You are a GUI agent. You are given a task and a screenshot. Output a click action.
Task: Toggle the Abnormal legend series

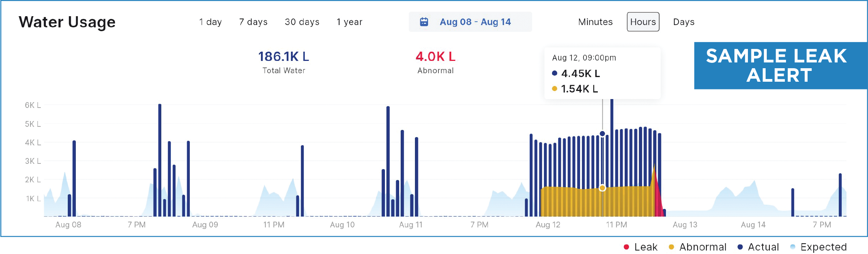tap(702, 247)
